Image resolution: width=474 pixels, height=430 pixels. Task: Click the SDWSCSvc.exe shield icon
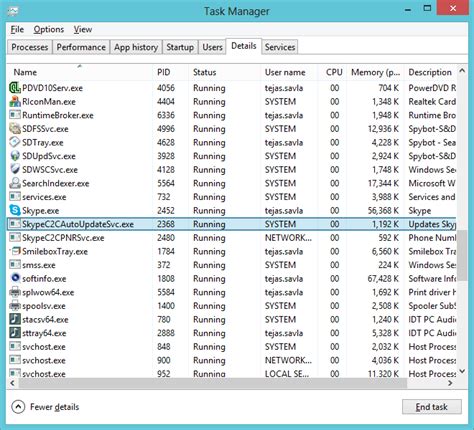(15, 170)
